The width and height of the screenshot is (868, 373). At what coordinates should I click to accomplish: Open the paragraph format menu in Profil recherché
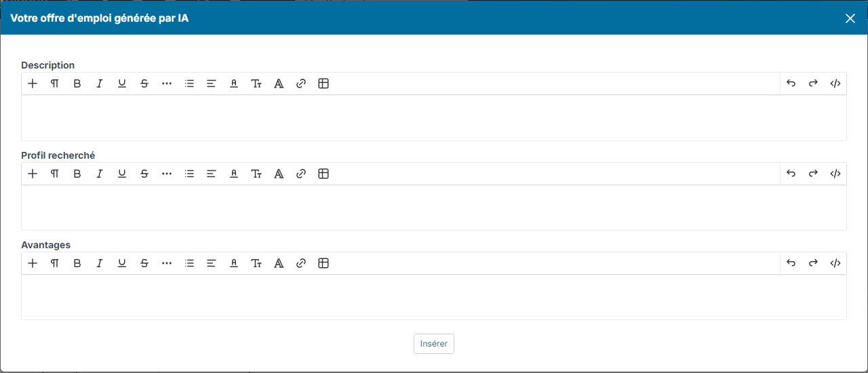pos(55,174)
